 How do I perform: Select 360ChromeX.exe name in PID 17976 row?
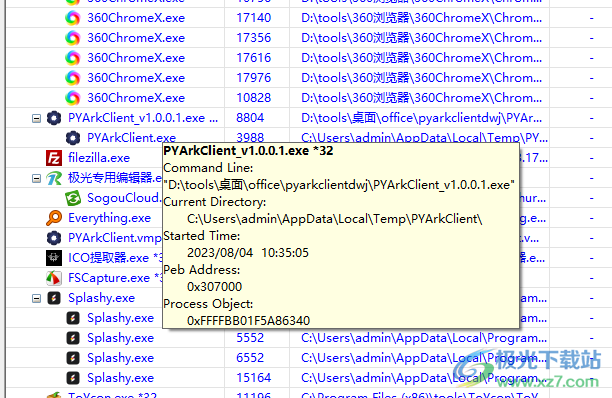(x=136, y=78)
